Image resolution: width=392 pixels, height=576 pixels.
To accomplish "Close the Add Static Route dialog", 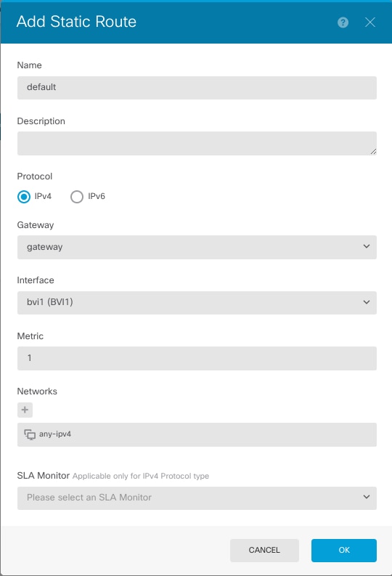I will coord(370,23).
